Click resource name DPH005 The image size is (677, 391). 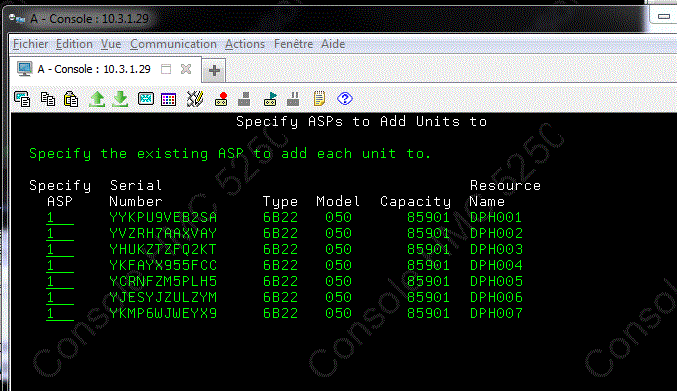[x=496, y=281]
